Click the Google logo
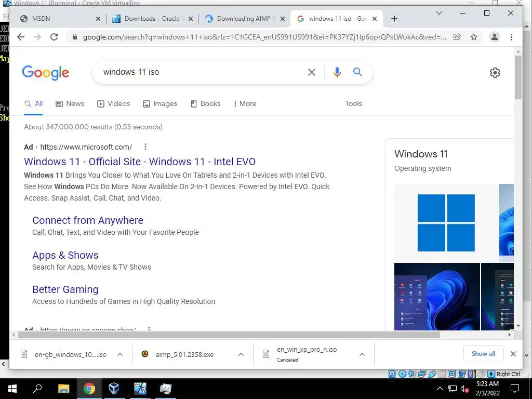The height and width of the screenshot is (399, 532). click(x=46, y=73)
